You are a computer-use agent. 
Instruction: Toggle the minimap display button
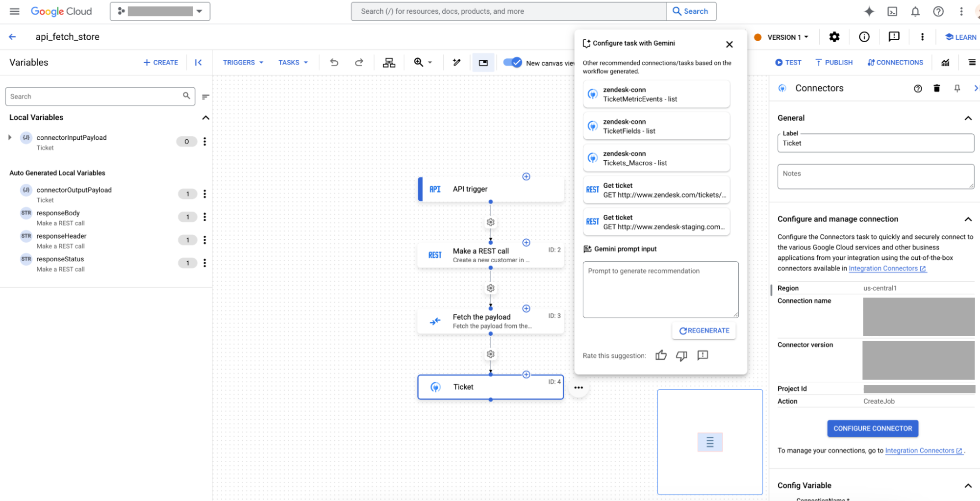point(483,63)
